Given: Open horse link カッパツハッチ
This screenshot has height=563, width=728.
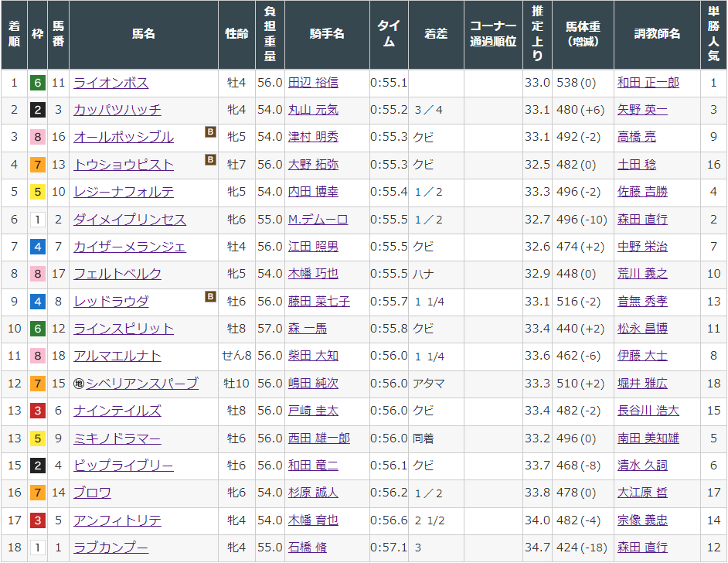Looking at the screenshot, I should (117, 110).
